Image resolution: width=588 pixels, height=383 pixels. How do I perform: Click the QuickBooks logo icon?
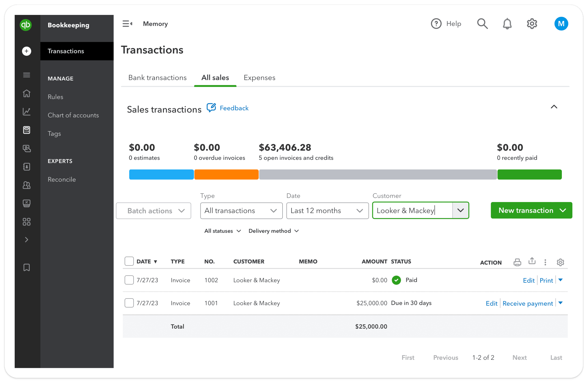26,25
